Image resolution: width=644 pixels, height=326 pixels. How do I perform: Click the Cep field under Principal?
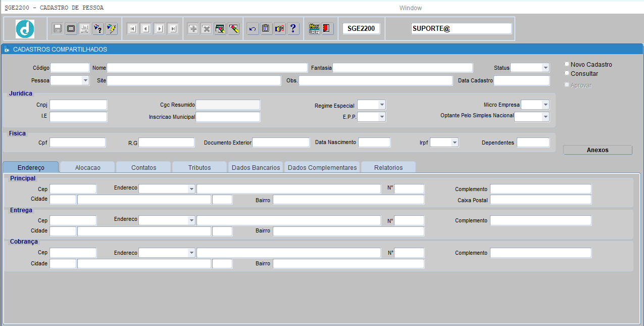[73, 189]
